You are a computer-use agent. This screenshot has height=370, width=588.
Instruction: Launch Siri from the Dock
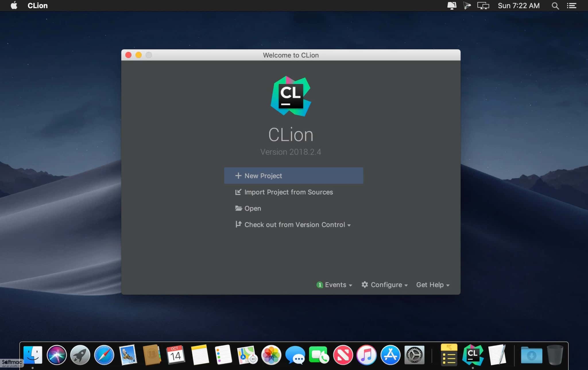point(57,355)
